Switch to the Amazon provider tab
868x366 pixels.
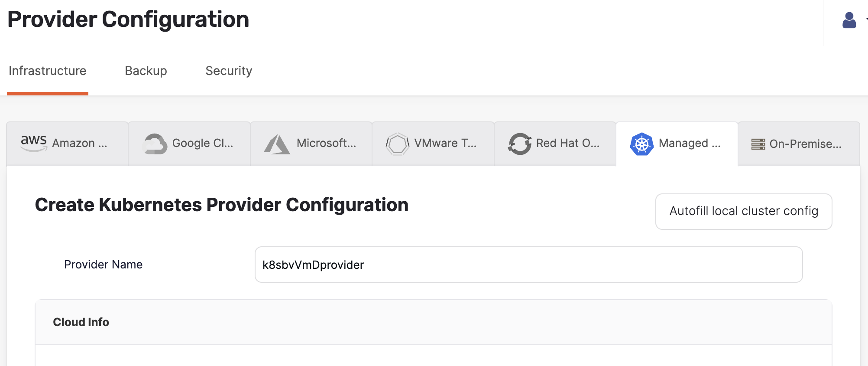pos(67,143)
